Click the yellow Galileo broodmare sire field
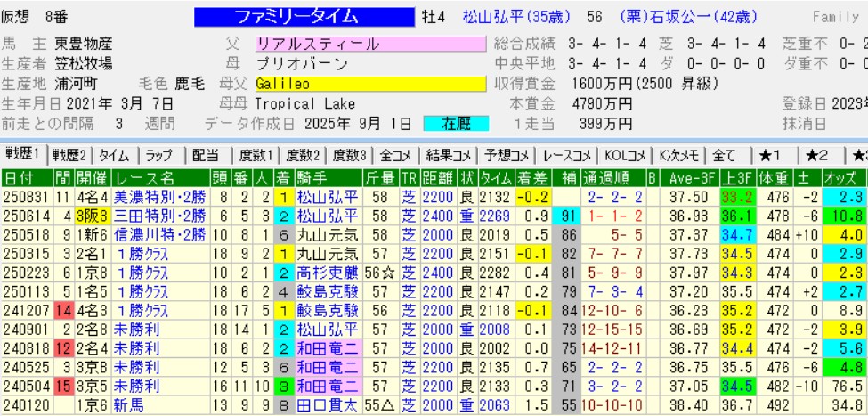This screenshot has height=416, width=868. 369,83
